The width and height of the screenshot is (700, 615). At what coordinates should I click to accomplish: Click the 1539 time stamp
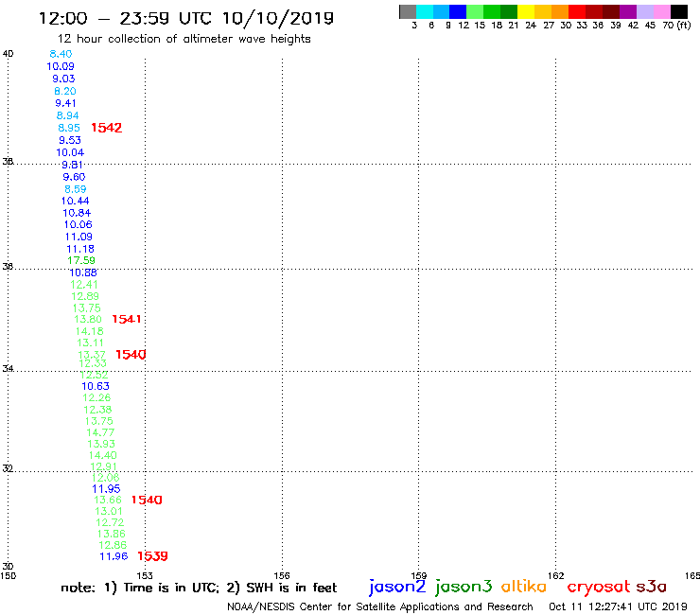pyautogui.click(x=152, y=556)
